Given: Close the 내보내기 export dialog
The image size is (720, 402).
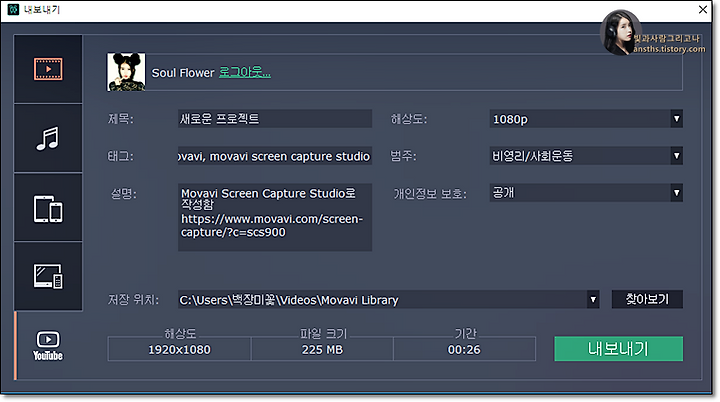Looking at the screenshot, I should click(703, 9).
